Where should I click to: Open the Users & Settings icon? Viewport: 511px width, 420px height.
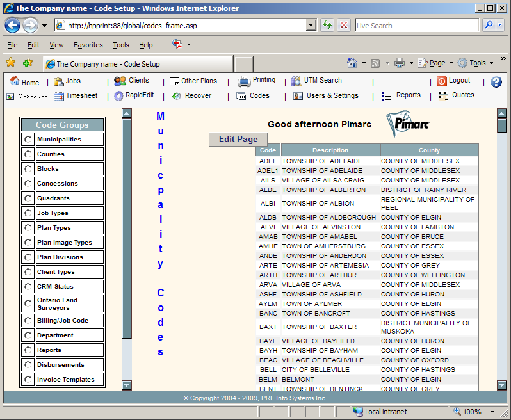point(298,96)
